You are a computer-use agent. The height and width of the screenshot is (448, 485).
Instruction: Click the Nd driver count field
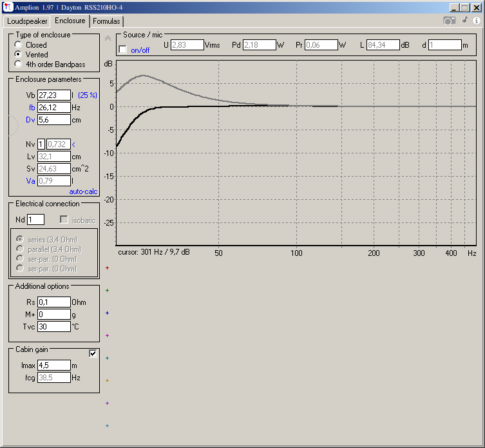[x=36, y=220]
